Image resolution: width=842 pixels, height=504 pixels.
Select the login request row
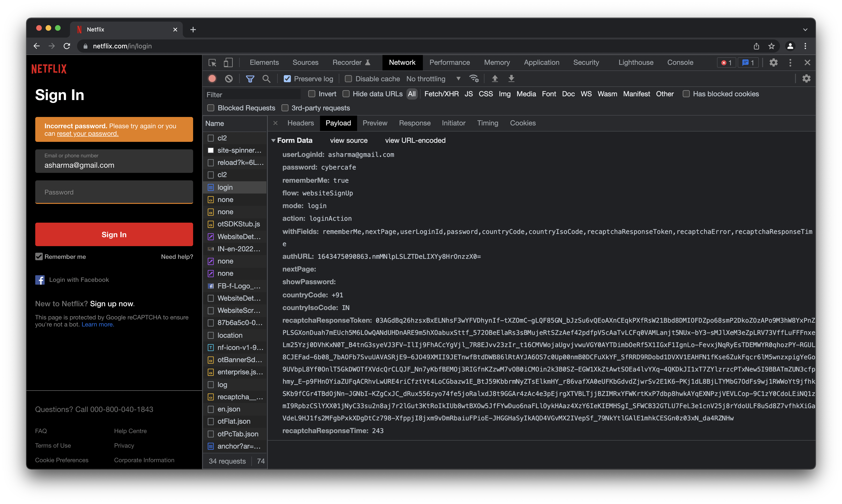click(235, 187)
